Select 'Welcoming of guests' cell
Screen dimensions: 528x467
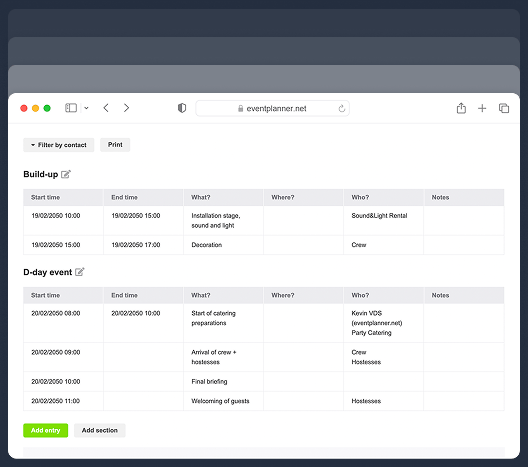pyautogui.click(x=224, y=401)
